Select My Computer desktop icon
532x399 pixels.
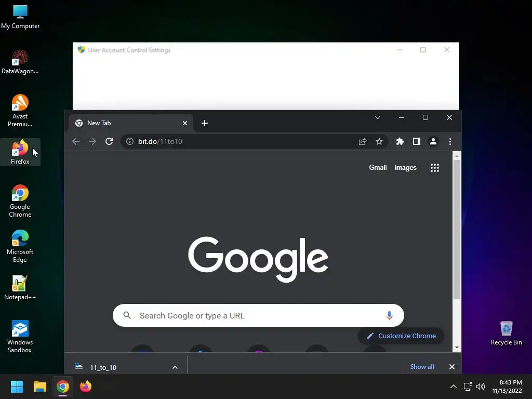tap(20, 17)
